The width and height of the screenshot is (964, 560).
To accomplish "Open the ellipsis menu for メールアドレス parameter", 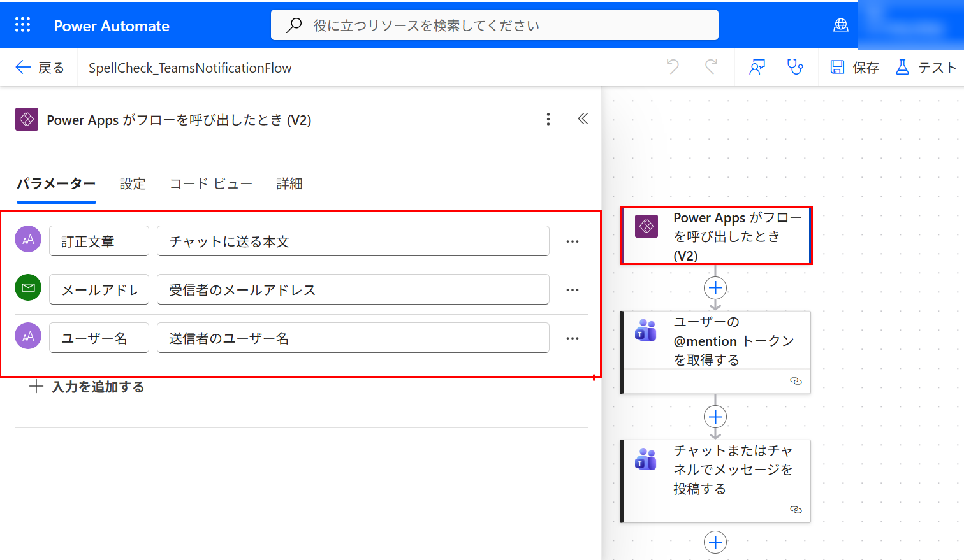I will pos(572,289).
